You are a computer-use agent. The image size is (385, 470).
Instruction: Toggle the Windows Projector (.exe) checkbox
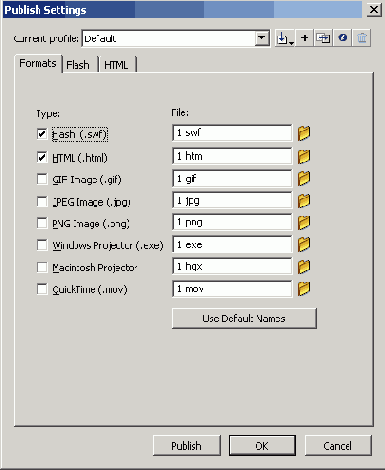(x=42, y=245)
